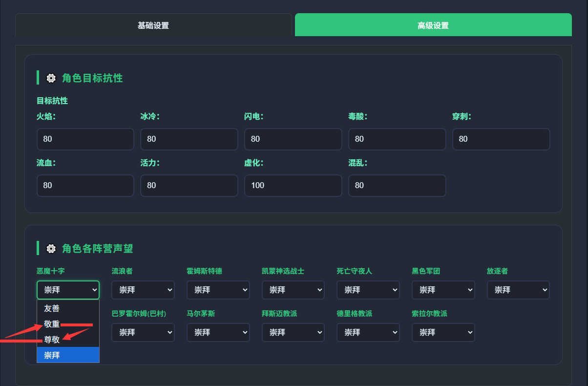588x386 pixels.
Task: Focus the 穿刺 resistance input field
Action: [501, 139]
